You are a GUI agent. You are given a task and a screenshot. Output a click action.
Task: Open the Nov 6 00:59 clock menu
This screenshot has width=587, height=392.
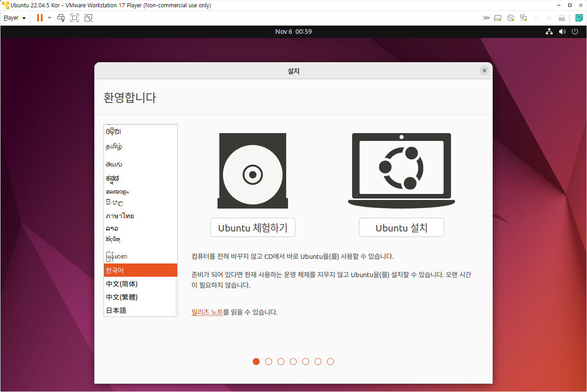[293, 32]
